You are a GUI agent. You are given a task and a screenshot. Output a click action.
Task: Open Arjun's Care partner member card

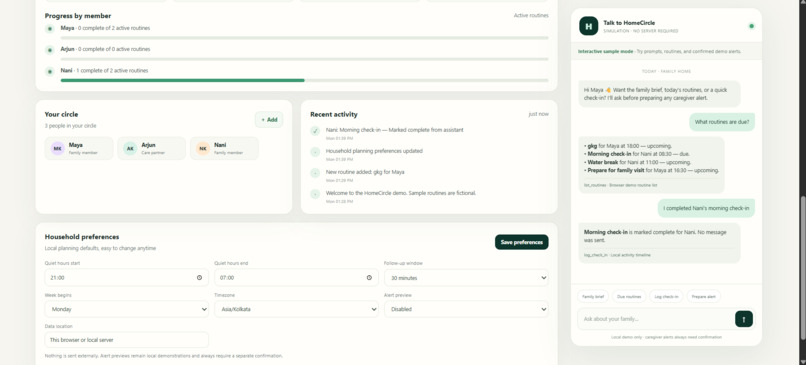coord(152,149)
